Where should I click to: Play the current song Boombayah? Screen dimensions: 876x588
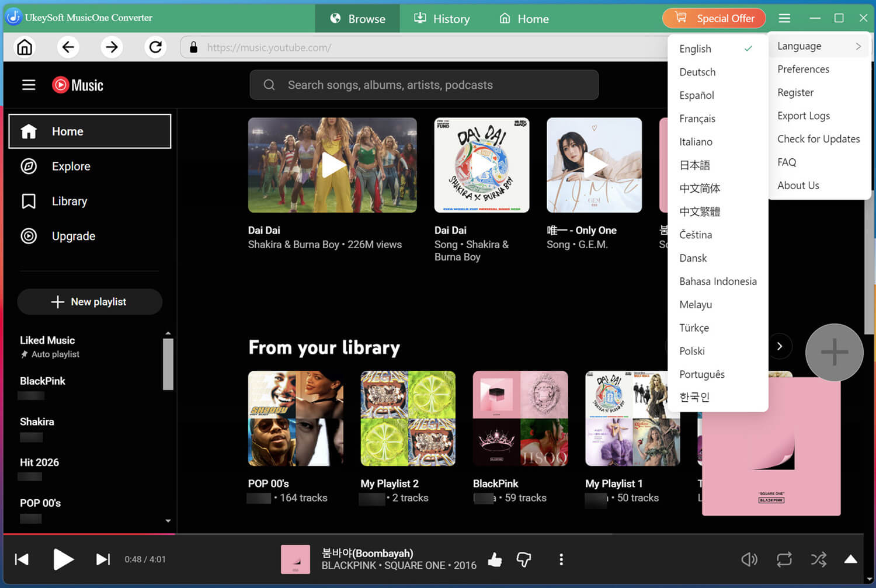(x=63, y=559)
